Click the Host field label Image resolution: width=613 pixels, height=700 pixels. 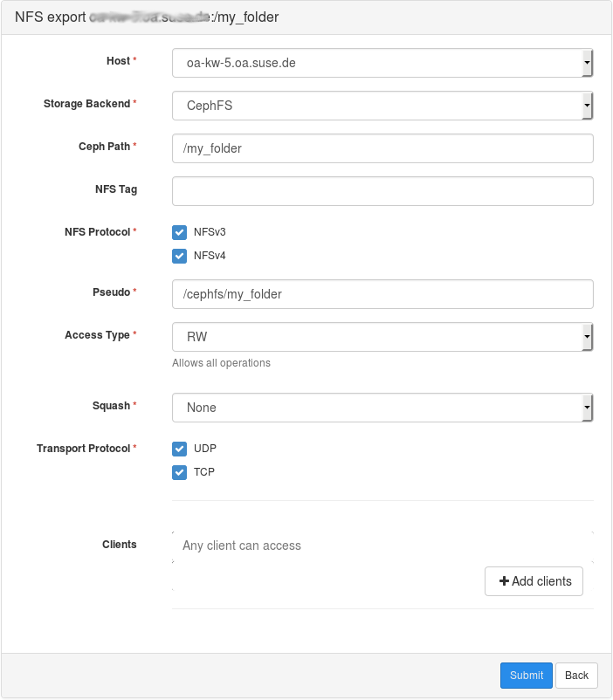(117, 61)
